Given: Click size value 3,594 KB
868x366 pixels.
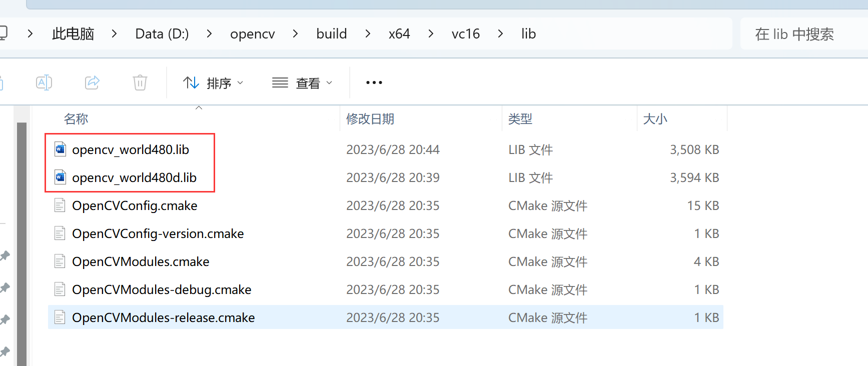Looking at the screenshot, I should (694, 177).
